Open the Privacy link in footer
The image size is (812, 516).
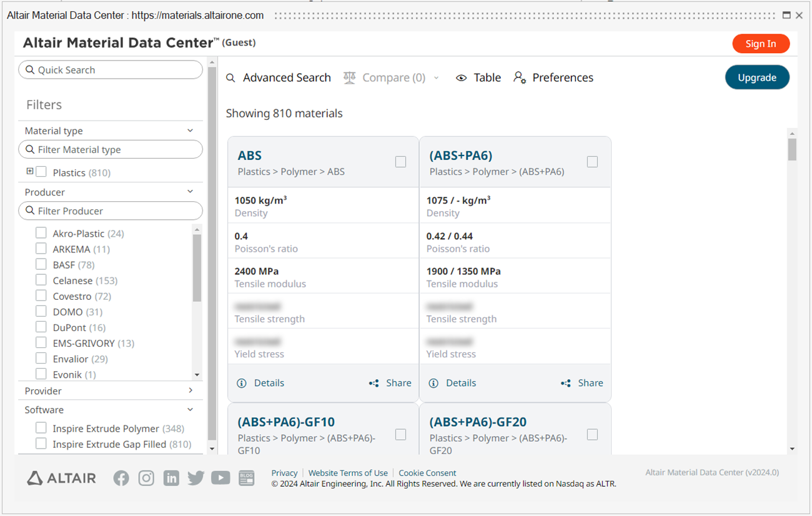284,473
